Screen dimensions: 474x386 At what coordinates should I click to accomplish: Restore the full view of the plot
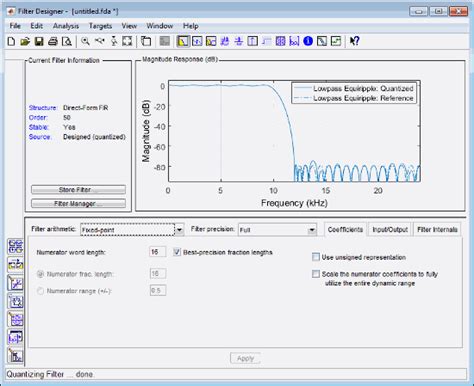coord(127,41)
